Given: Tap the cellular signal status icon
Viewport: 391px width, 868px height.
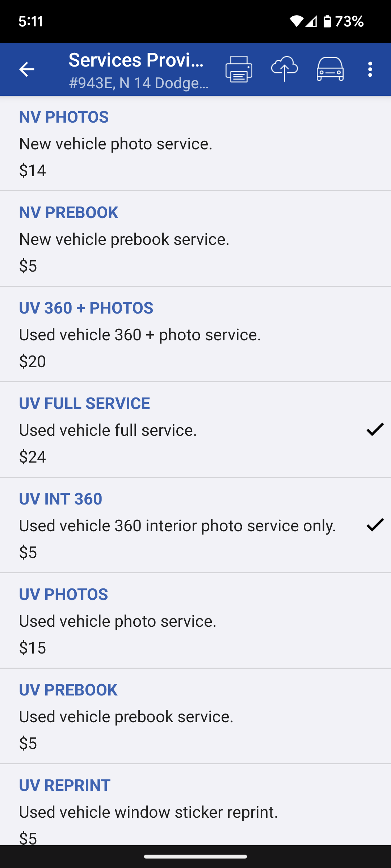Looking at the screenshot, I should click(311, 21).
